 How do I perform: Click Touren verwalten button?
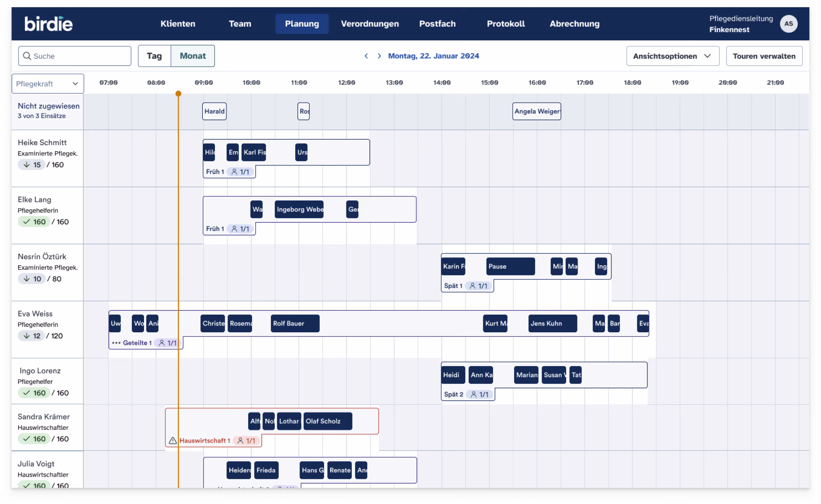tap(764, 56)
